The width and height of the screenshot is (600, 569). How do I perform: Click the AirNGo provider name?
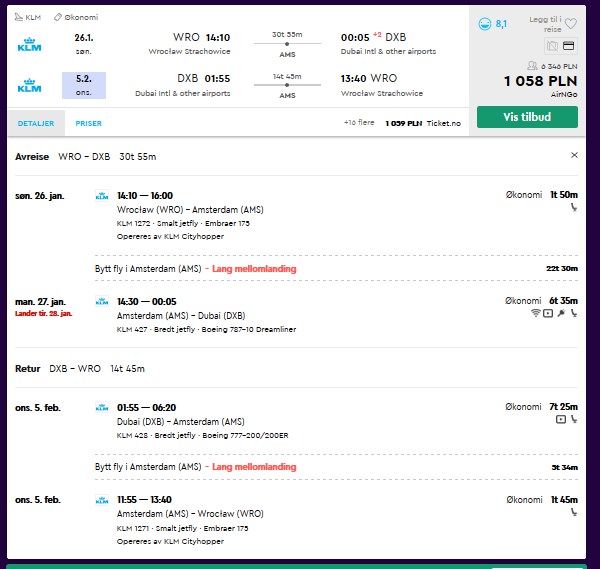pos(564,95)
